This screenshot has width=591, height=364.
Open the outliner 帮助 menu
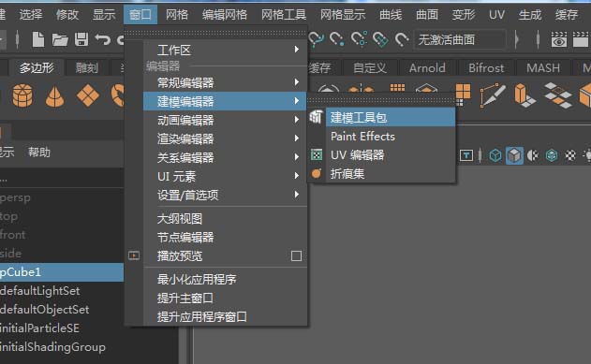38,153
